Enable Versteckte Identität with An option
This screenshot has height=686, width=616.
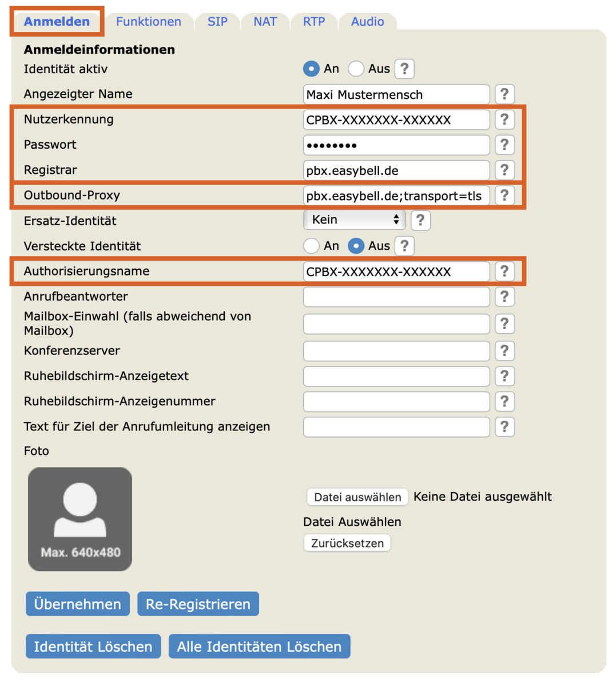coord(311,246)
